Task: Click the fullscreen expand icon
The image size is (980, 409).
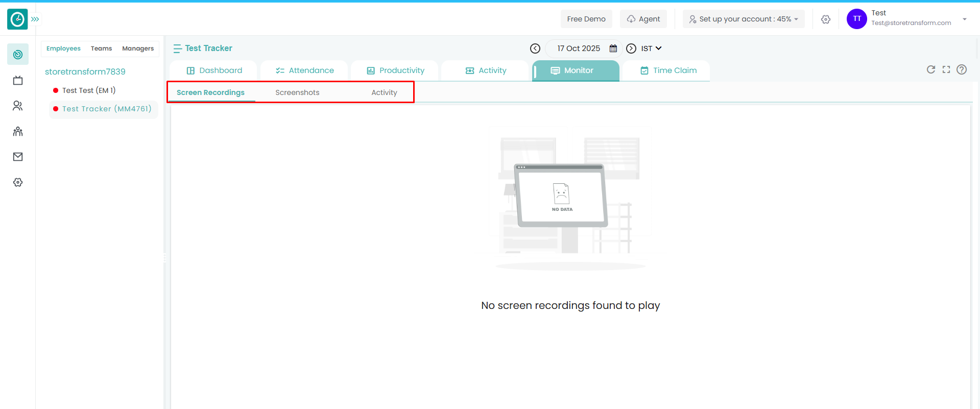Action: point(946,69)
